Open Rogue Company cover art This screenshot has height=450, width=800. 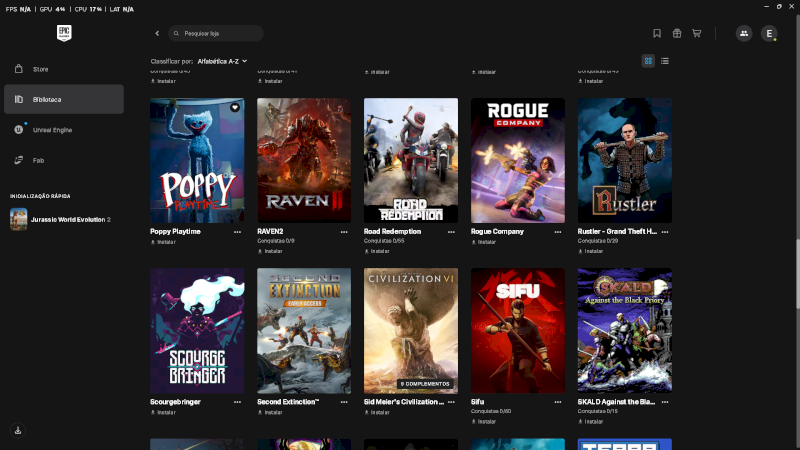pos(518,160)
